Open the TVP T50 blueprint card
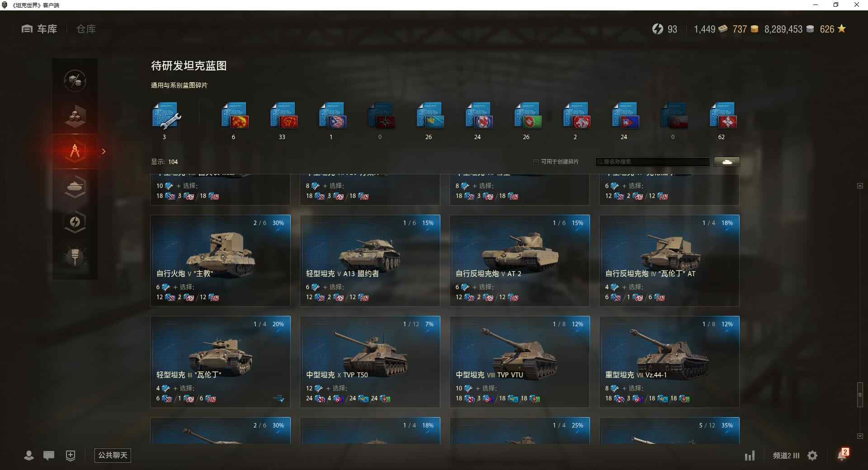Image resolution: width=868 pixels, height=470 pixels. click(x=370, y=362)
